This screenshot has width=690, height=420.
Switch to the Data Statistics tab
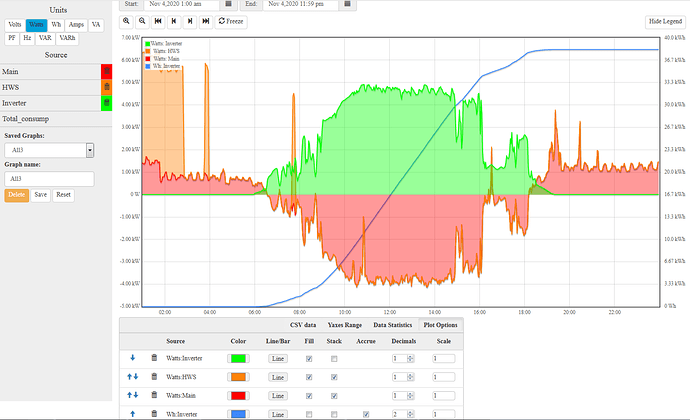click(x=393, y=325)
